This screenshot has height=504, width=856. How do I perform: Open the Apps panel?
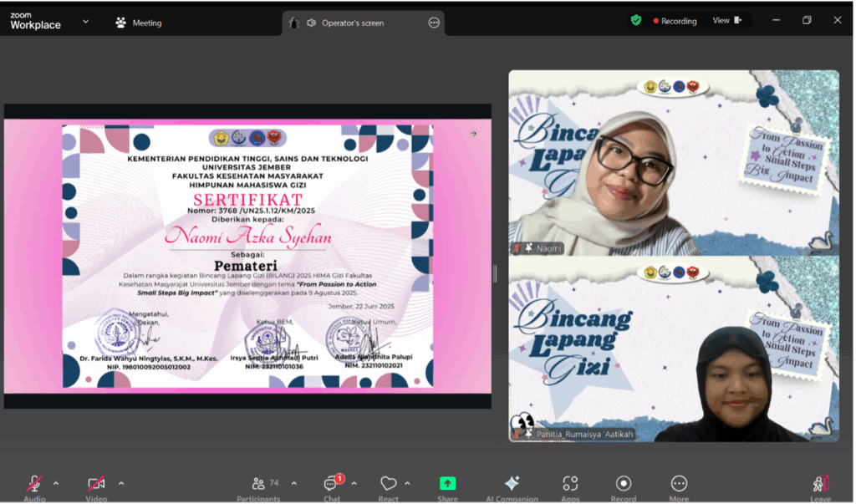570,484
